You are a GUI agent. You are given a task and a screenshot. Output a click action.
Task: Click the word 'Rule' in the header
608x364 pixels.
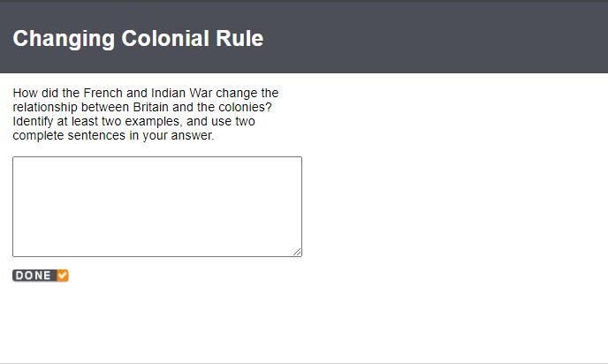pyautogui.click(x=239, y=38)
